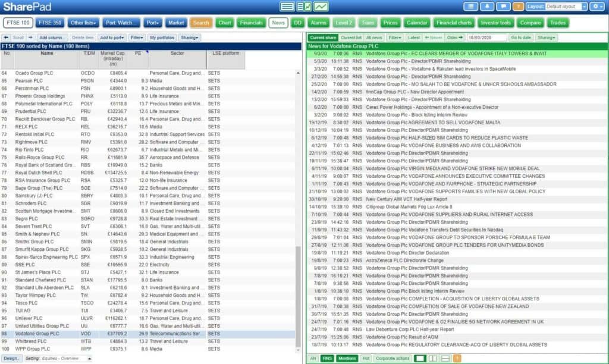The height and width of the screenshot is (364, 609).
Task: Click the Design button
Action: click(11, 358)
